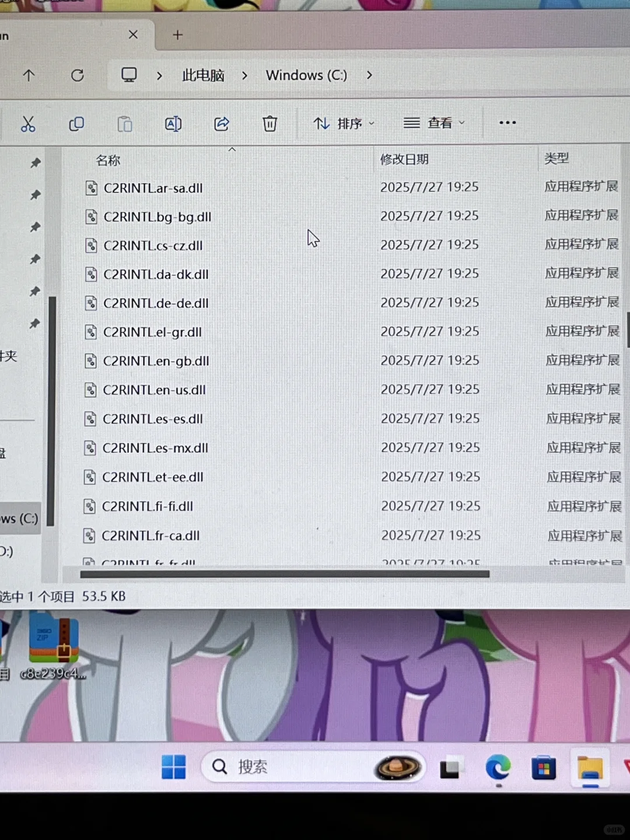Click the dll file icon of C2RINTL.ar-sa.dll
The image size is (630, 840).
[91, 188]
